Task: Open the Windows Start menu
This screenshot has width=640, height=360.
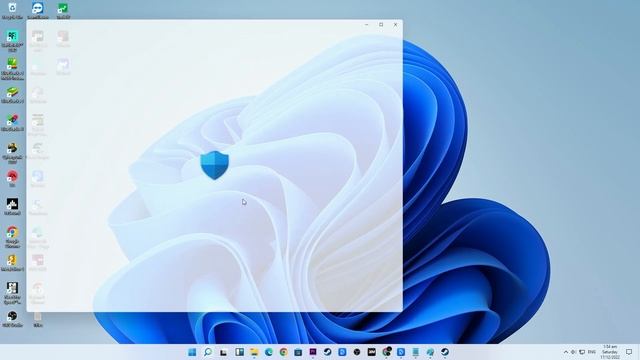Action: [192, 352]
